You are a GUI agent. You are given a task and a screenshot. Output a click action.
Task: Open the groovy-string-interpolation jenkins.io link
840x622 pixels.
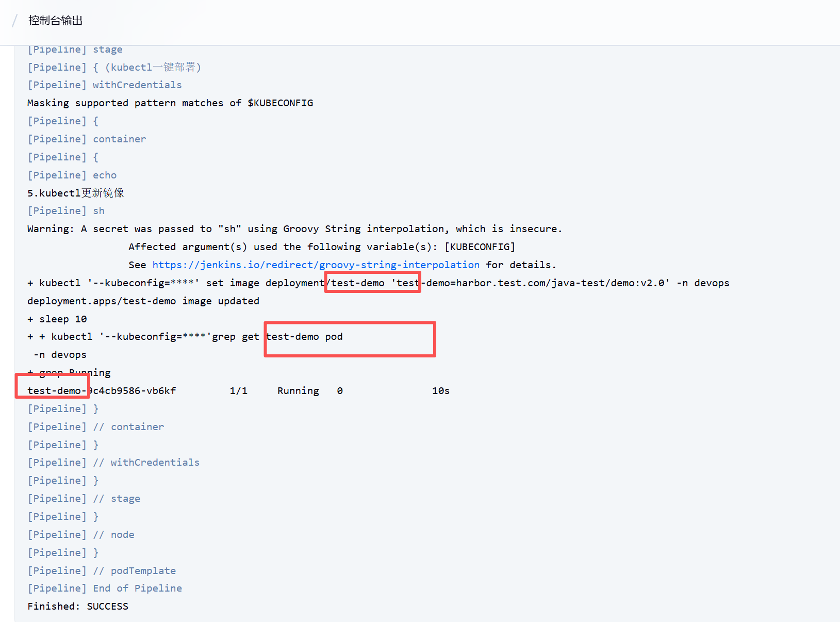pyautogui.click(x=316, y=265)
